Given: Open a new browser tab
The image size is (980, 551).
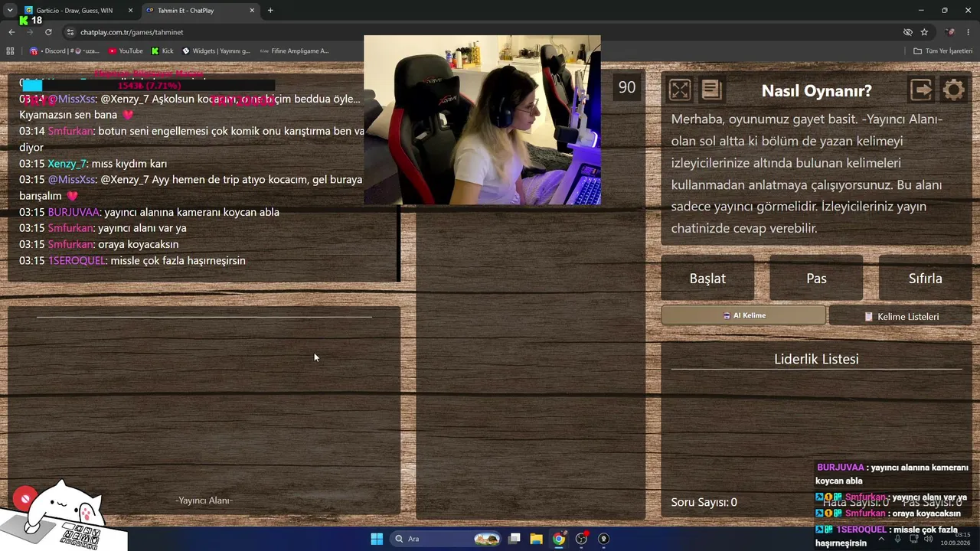Looking at the screenshot, I should (x=270, y=11).
